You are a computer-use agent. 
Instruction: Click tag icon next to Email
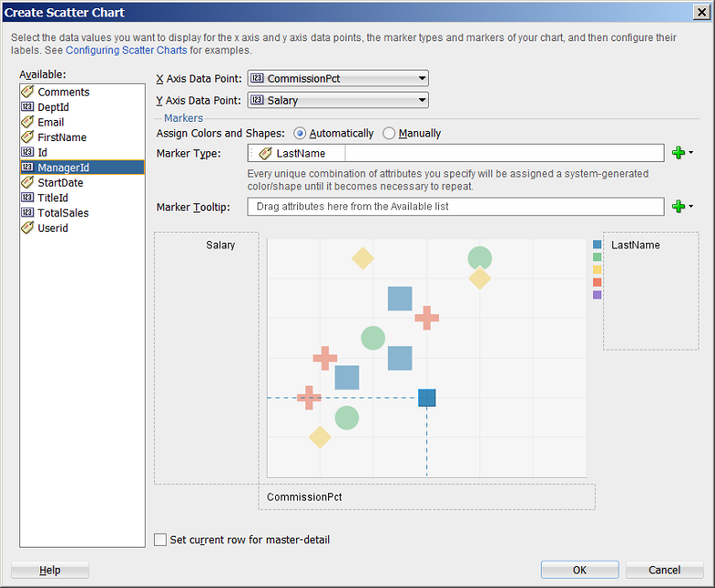coord(27,122)
